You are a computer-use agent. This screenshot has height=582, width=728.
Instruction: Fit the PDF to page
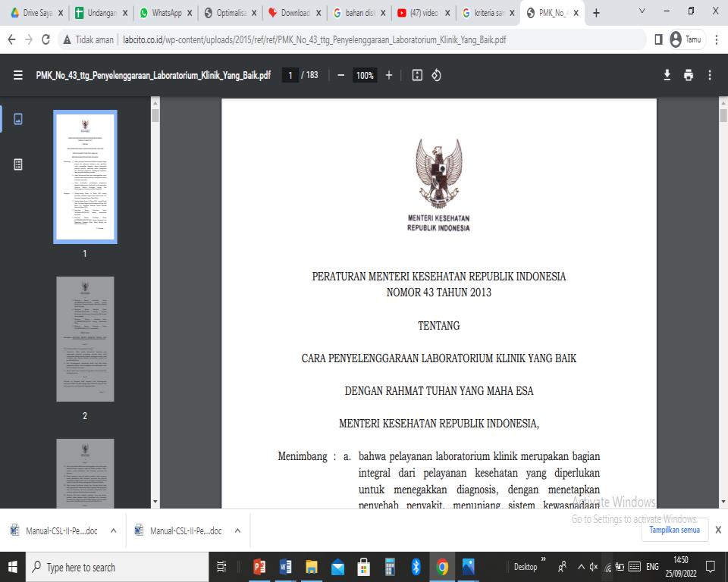click(417, 75)
